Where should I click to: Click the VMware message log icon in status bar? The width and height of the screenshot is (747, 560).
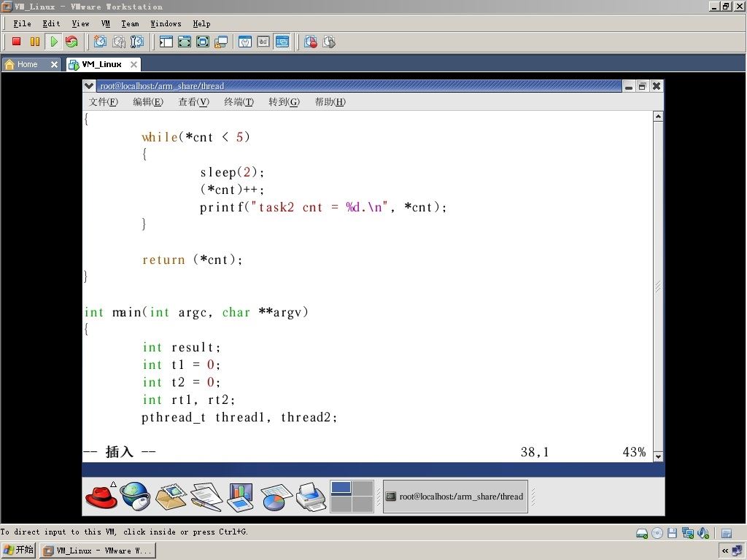coord(727,533)
